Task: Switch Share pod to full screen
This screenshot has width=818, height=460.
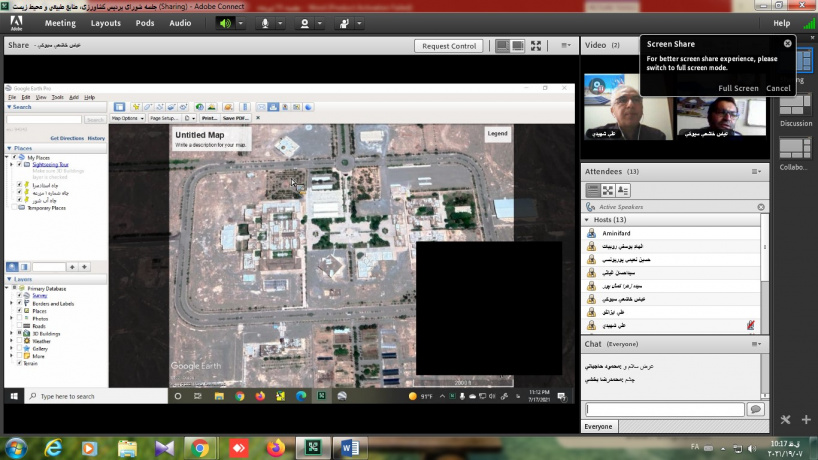Action: click(x=536, y=45)
